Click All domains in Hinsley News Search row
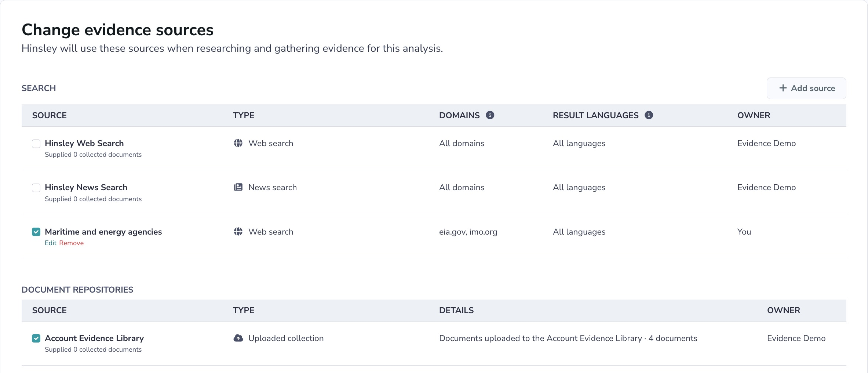The image size is (868, 373). point(462,187)
